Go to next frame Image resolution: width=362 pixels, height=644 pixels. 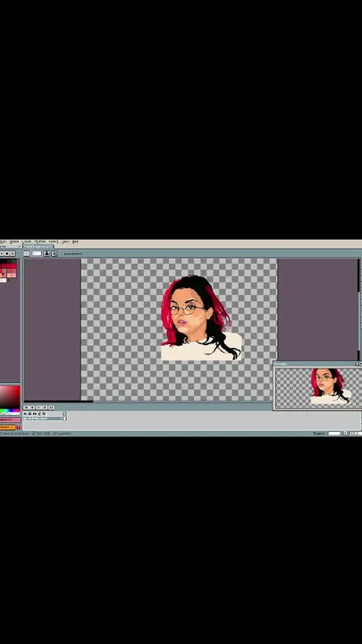coord(46,408)
